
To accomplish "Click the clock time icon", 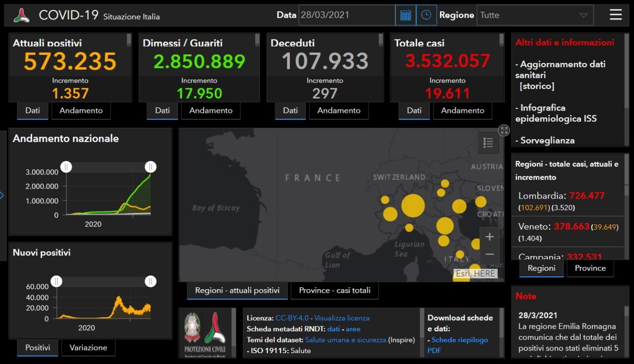I will coord(426,15).
